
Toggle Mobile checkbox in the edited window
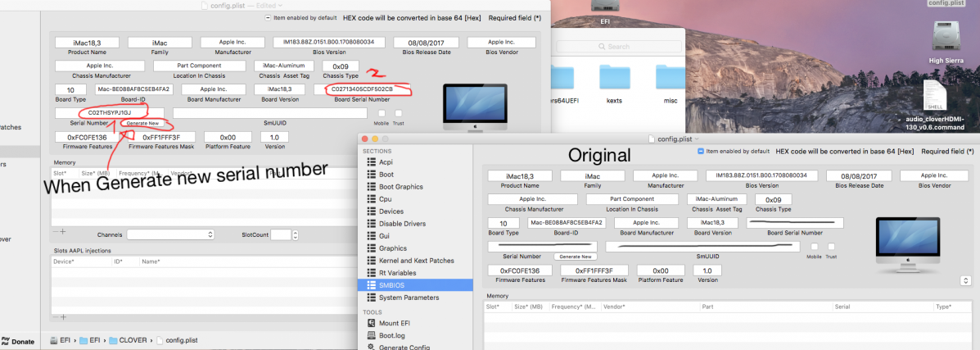point(382,113)
